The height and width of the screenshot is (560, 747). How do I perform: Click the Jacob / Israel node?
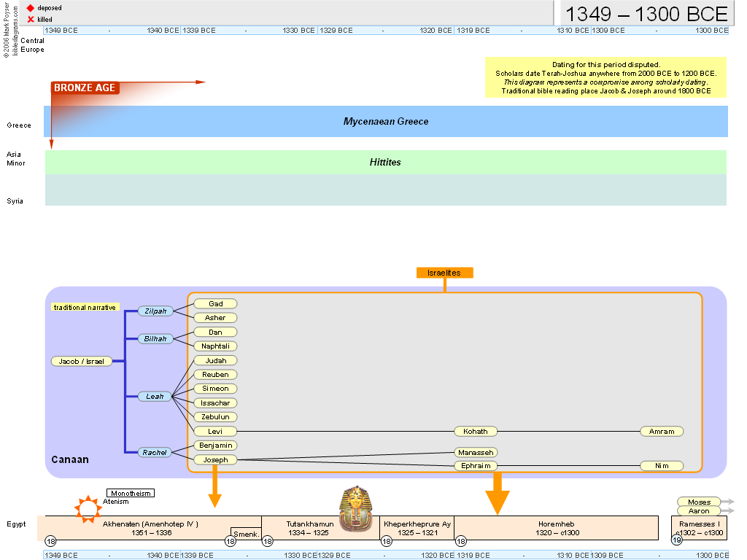pyautogui.click(x=82, y=361)
